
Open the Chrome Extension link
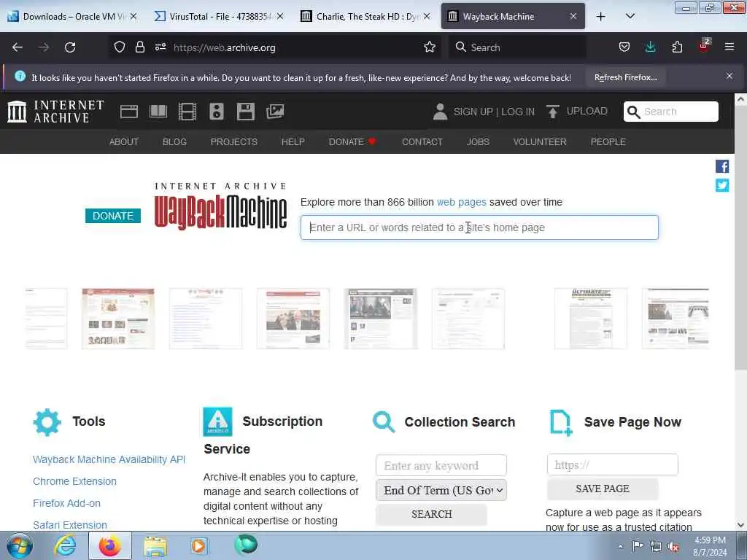click(x=75, y=481)
